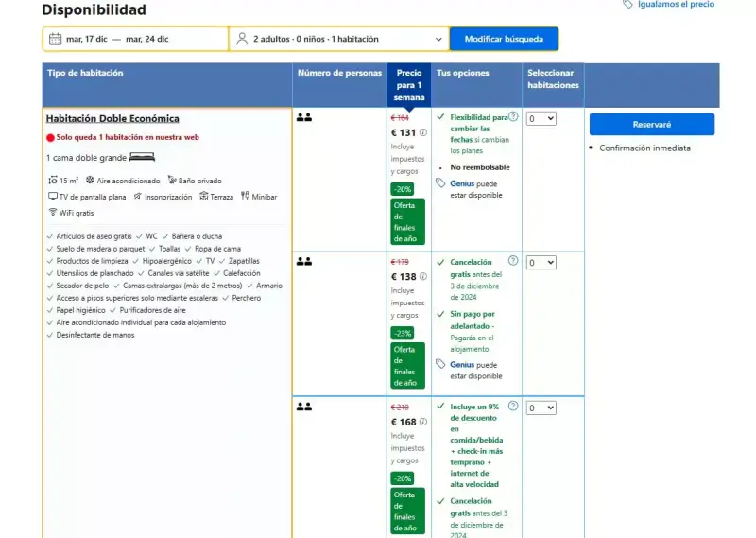Open the Habitación Doble Económica link
Image resolution: width=756 pixels, height=538 pixels.
tap(112, 119)
